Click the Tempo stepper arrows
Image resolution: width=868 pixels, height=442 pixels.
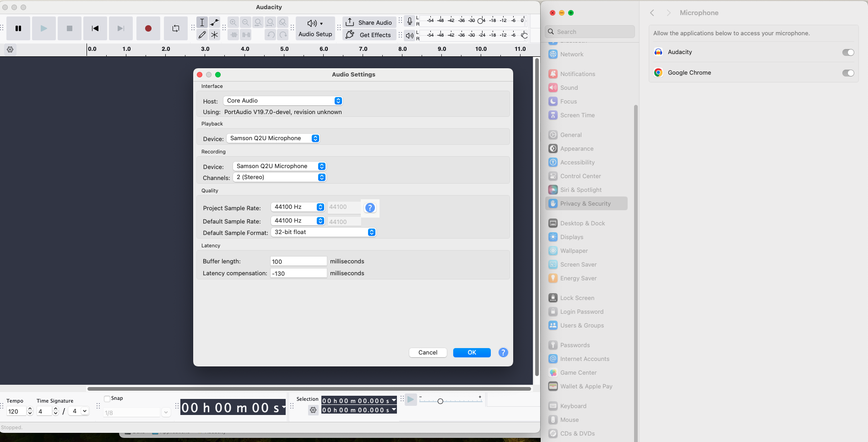pos(30,411)
